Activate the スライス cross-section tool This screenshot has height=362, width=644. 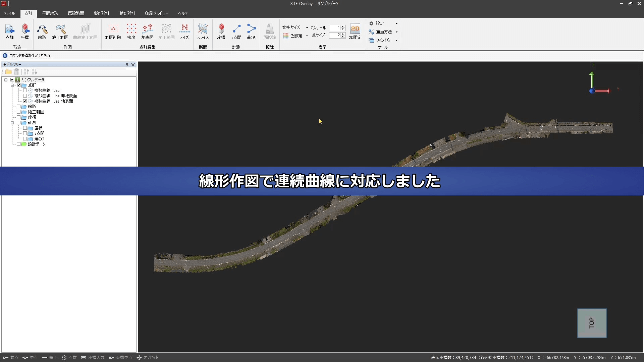pyautogui.click(x=202, y=32)
